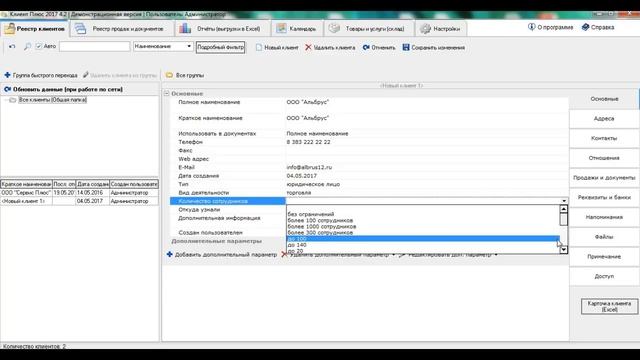This screenshot has width=640, height=360.
Task: Click the dropdown list scroll-up arrow
Action: point(564,209)
